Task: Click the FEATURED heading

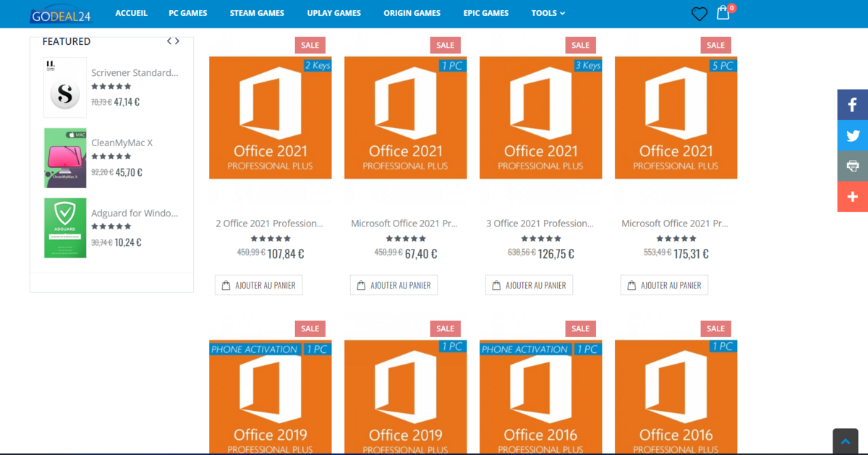Action: (67, 41)
